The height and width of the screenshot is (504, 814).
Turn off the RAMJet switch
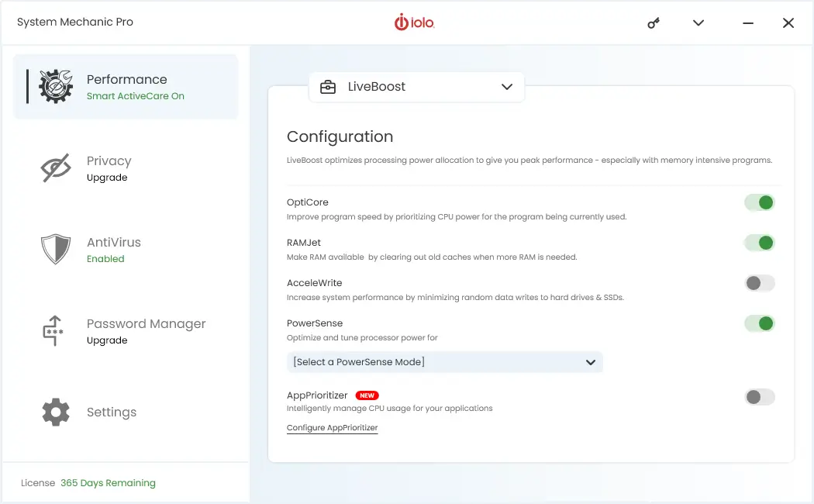pyautogui.click(x=760, y=242)
